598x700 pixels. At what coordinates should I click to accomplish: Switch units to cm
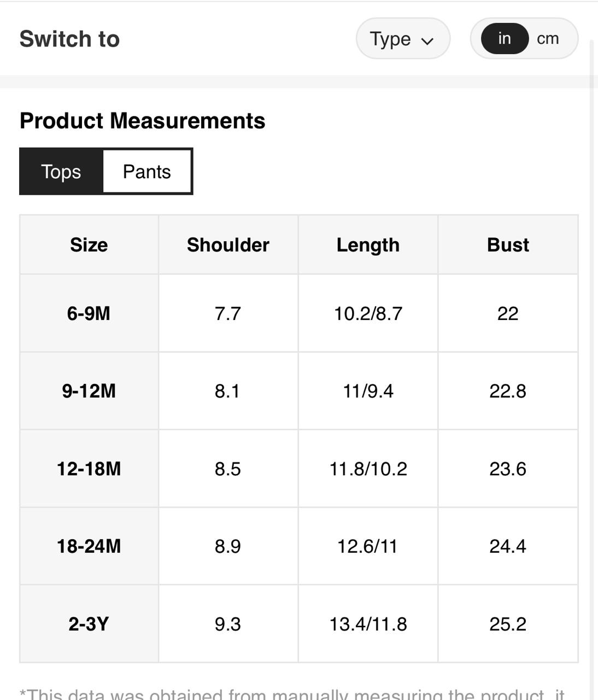548,38
